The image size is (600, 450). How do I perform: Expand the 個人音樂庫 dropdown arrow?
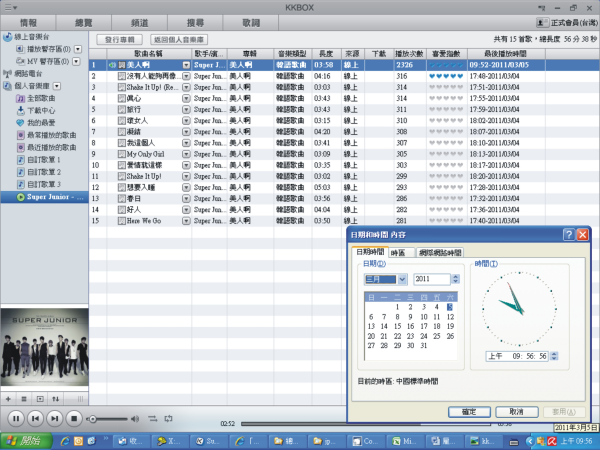[x=58, y=86]
